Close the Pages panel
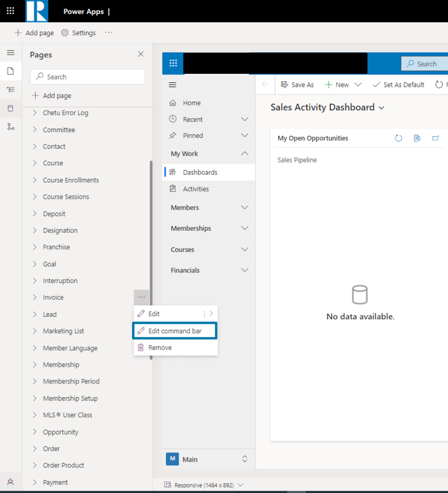 (141, 54)
